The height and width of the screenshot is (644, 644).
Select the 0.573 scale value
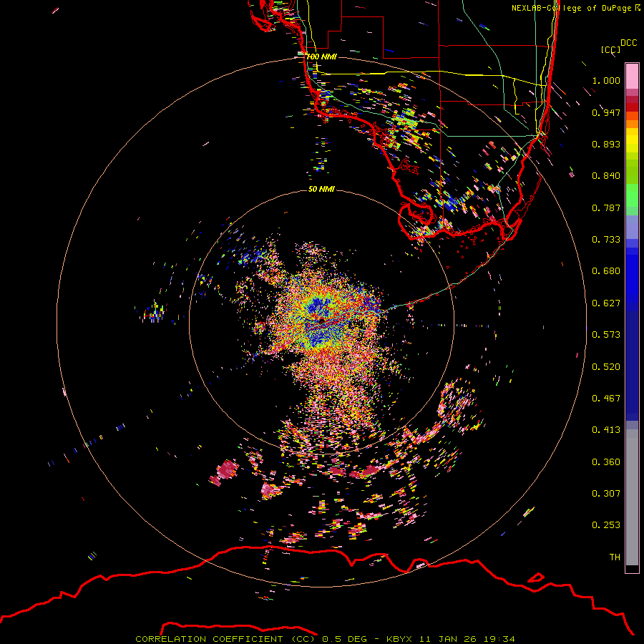606,335
